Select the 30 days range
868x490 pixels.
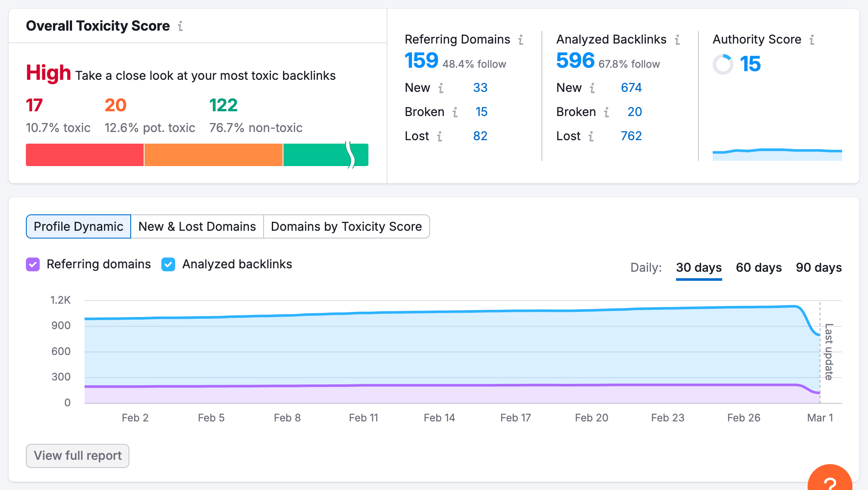699,267
